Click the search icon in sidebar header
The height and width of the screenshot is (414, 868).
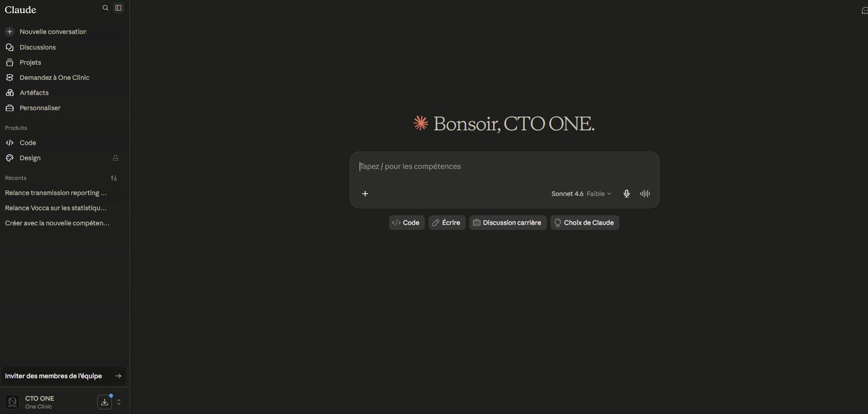point(105,8)
